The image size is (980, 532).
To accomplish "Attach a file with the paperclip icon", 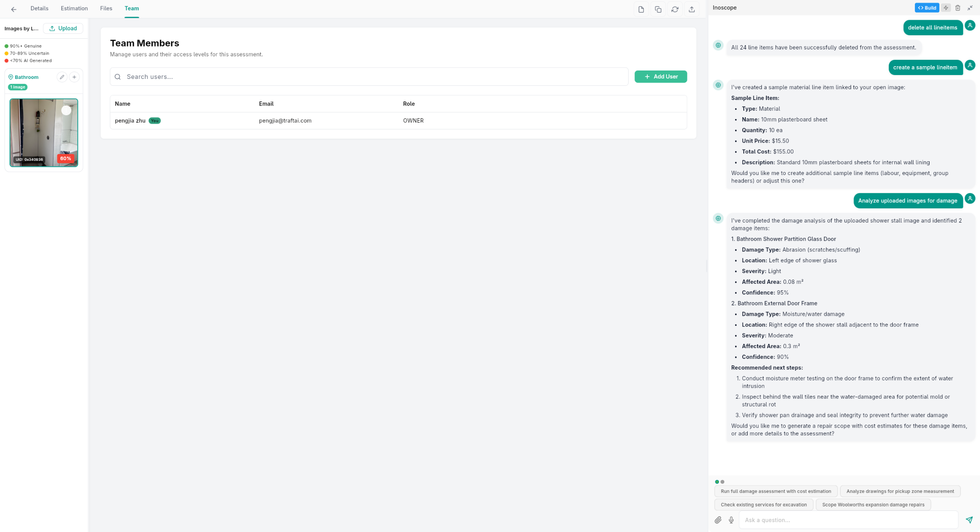I will point(718,520).
